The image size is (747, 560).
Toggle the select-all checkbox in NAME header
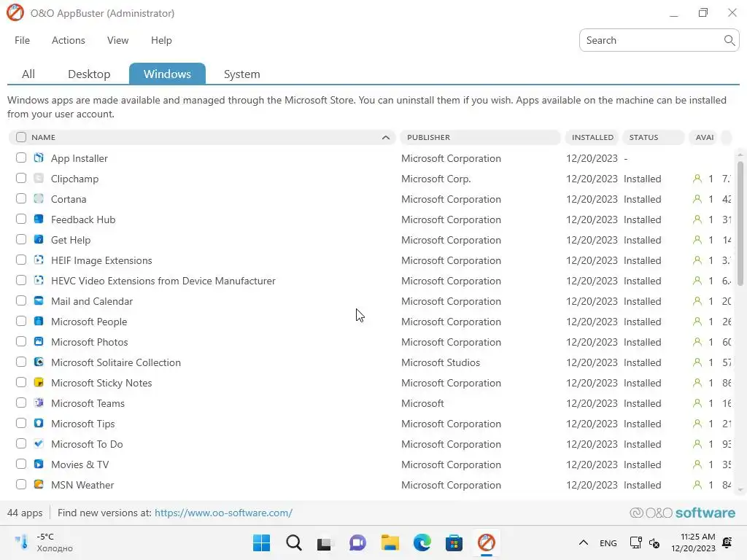coord(21,137)
